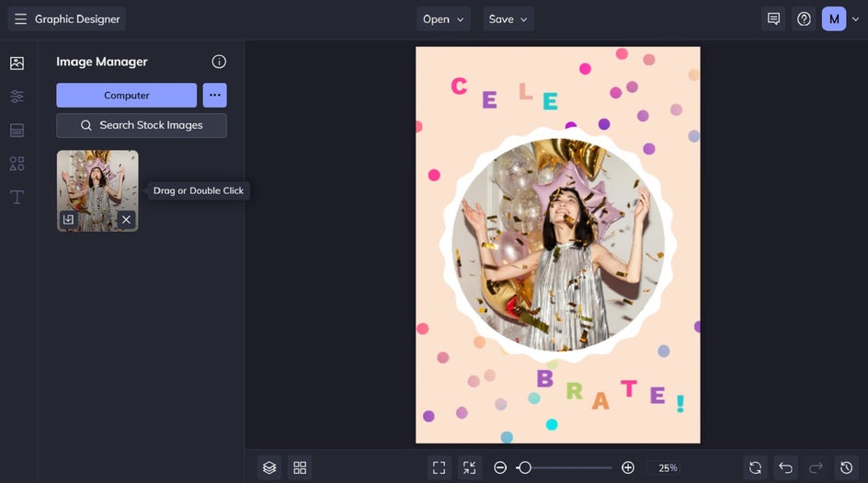Click Search Stock Images

[142, 125]
